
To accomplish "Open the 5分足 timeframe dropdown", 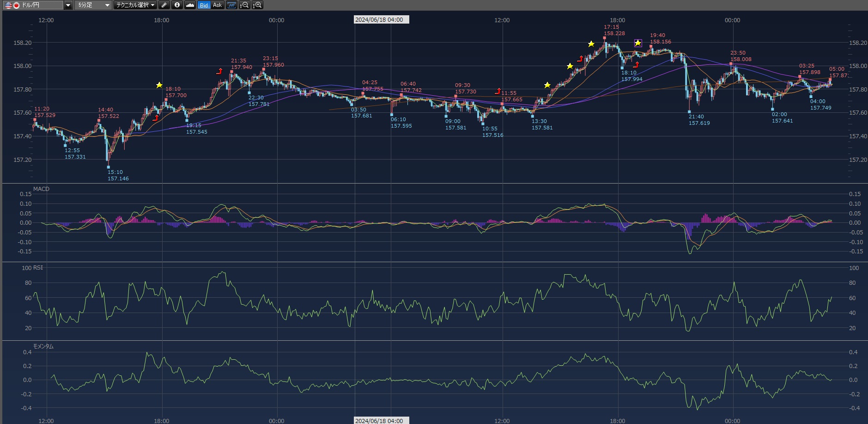I will (93, 5).
